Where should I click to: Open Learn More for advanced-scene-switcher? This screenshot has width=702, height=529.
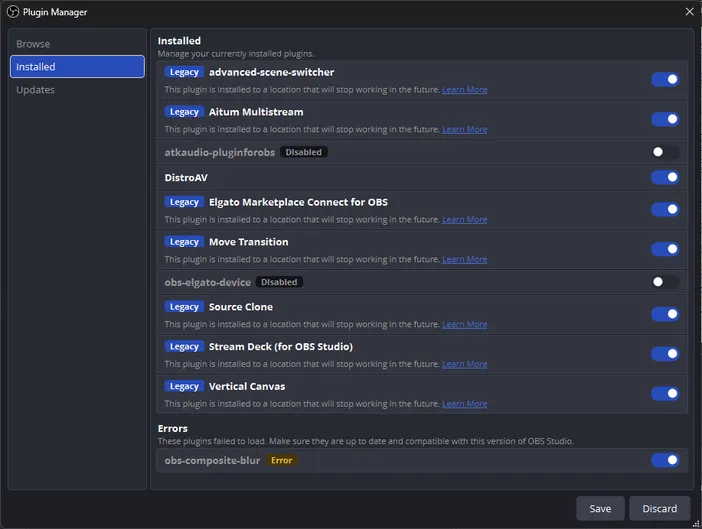464,90
